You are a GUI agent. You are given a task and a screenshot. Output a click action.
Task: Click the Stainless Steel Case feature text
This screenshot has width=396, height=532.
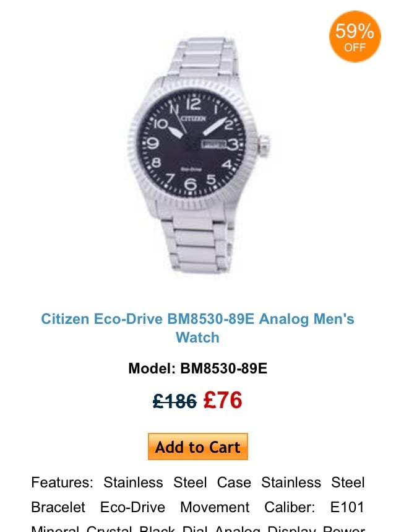(x=178, y=482)
